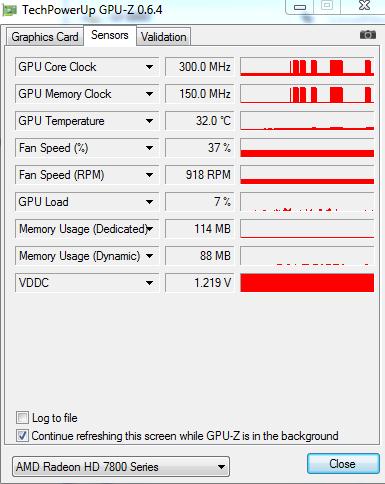Expand the Fan Speed (%) dropdown

150,148
